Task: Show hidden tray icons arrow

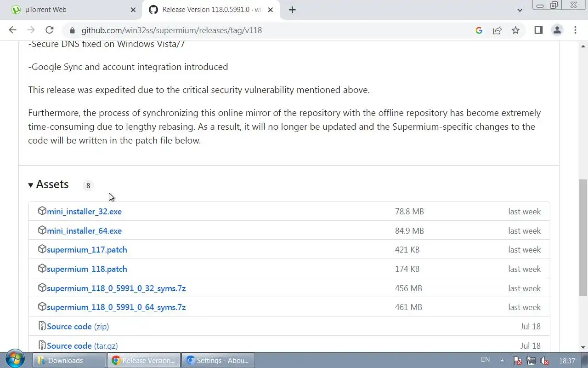Action: click(x=502, y=361)
